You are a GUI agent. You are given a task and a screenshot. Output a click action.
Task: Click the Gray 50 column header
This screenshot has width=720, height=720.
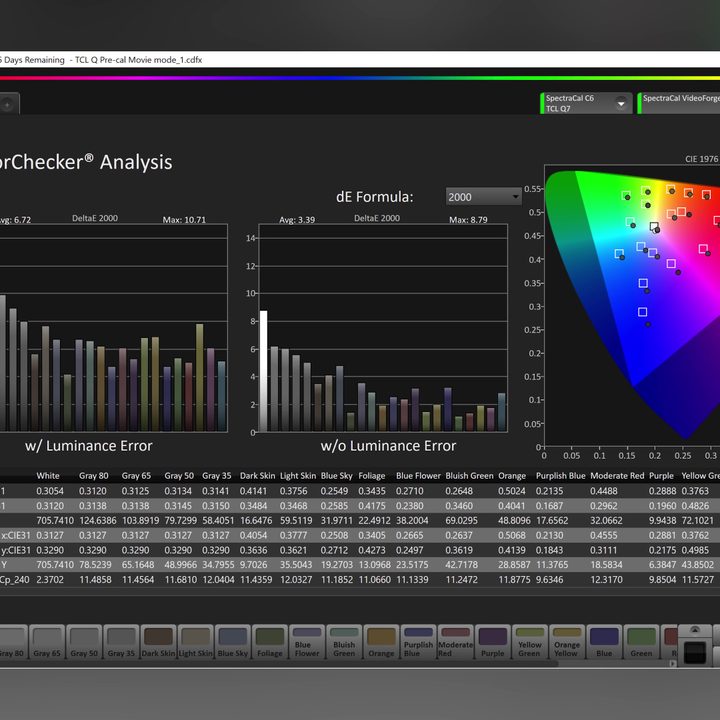[179, 476]
